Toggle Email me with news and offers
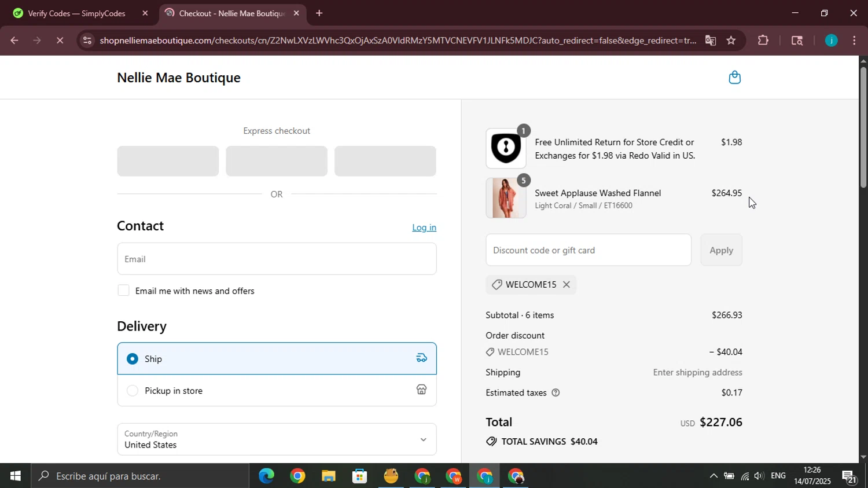868x488 pixels. (123, 291)
